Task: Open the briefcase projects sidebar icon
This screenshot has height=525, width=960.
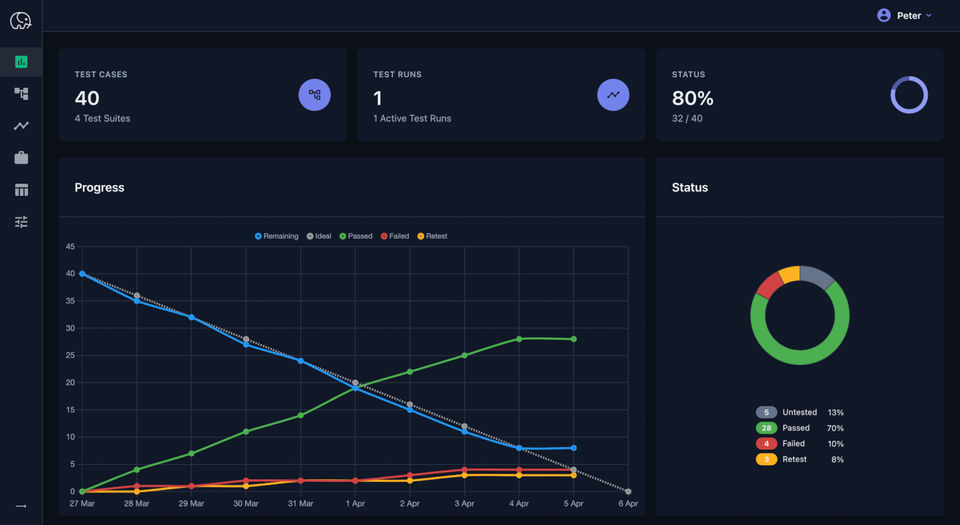Action: pos(21,158)
